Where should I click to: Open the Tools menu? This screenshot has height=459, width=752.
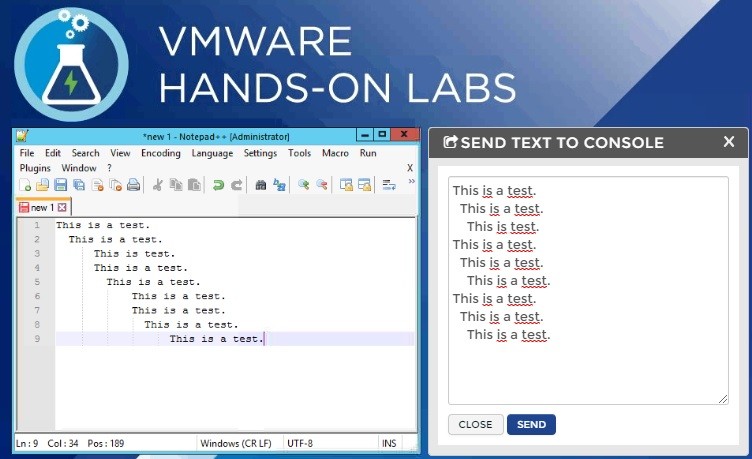pos(299,153)
